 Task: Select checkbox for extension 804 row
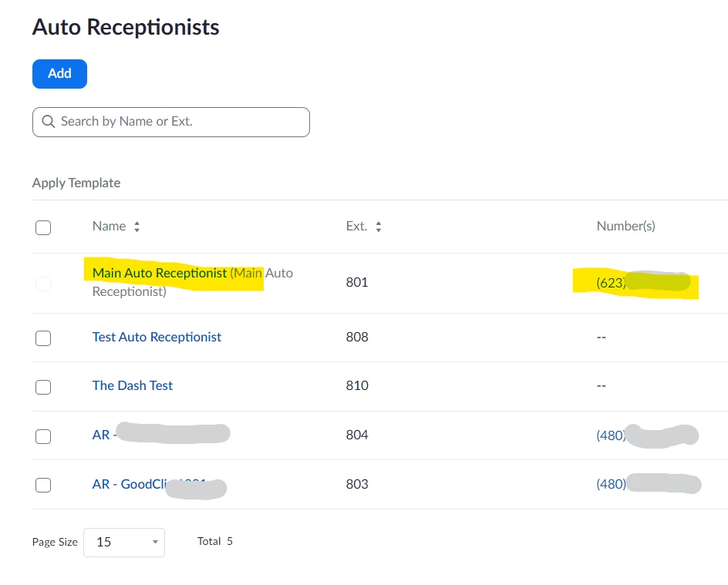tap(43, 436)
